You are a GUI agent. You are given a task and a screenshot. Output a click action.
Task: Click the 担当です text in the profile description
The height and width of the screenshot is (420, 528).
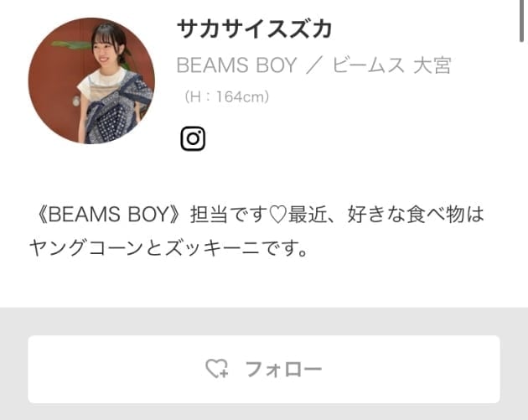coord(230,215)
